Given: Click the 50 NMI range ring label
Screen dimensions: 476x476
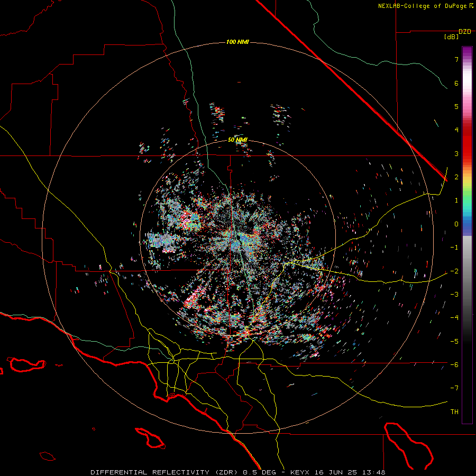Looking at the screenshot, I should (x=237, y=140).
